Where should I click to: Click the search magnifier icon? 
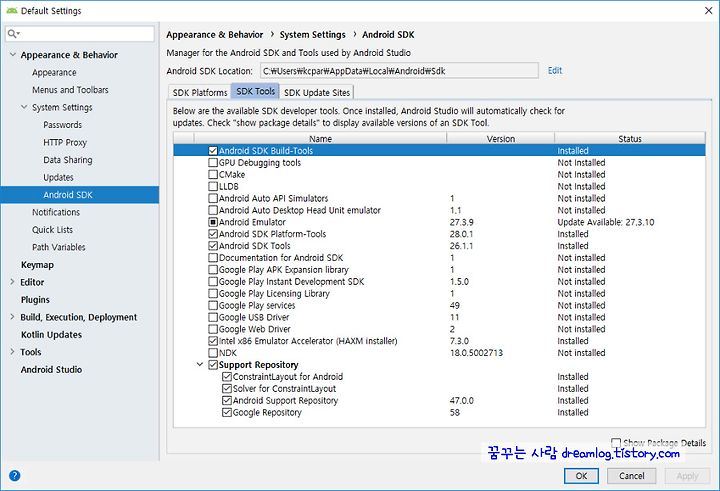coord(13,34)
